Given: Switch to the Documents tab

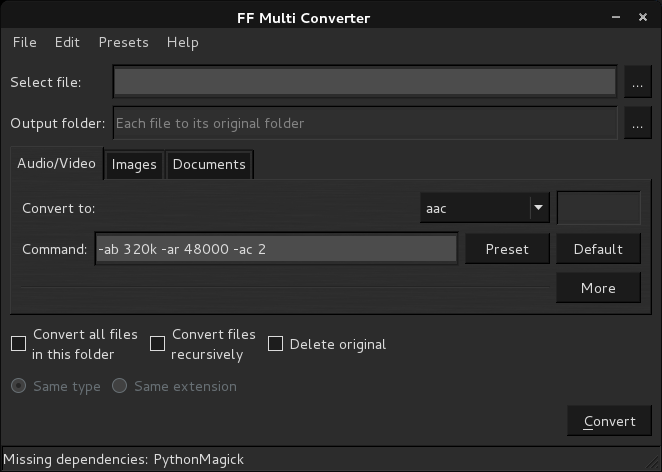Looking at the screenshot, I should point(209,164).
